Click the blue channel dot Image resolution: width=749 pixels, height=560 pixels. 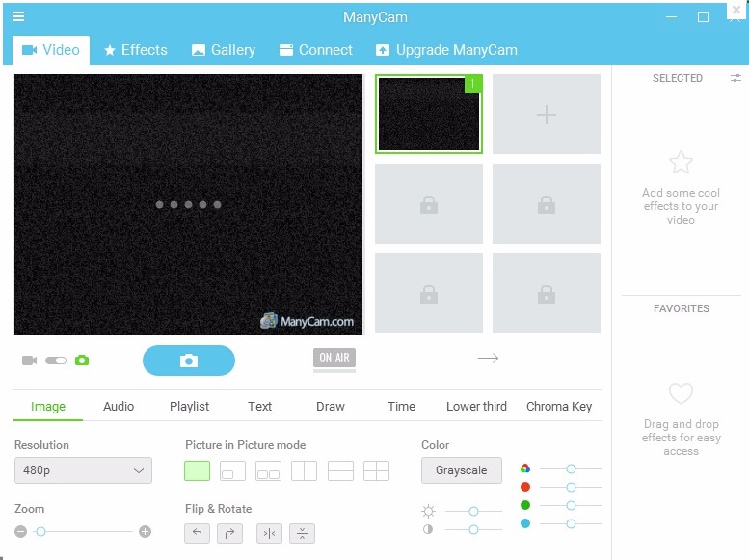tap(525, 523)
